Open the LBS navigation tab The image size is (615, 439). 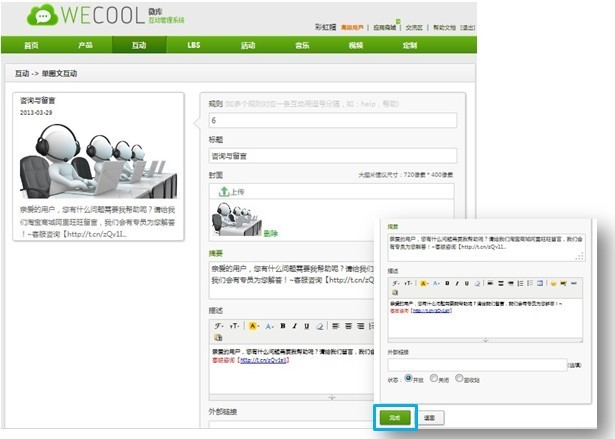tap(193, 45)
